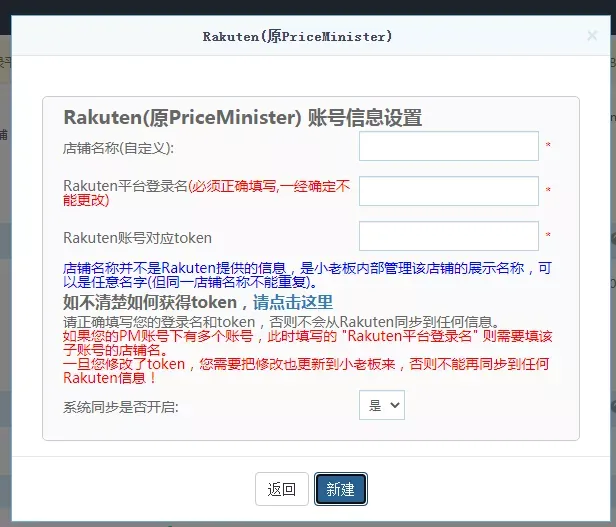Screen dimensions: 616x527
Task: Click the gray note 请正确填写您的登录名和token
Action: click(281, 322)
